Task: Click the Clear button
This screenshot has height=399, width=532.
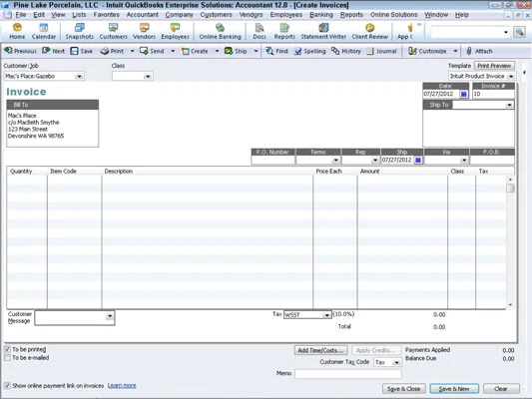Action: pos(501,388)
